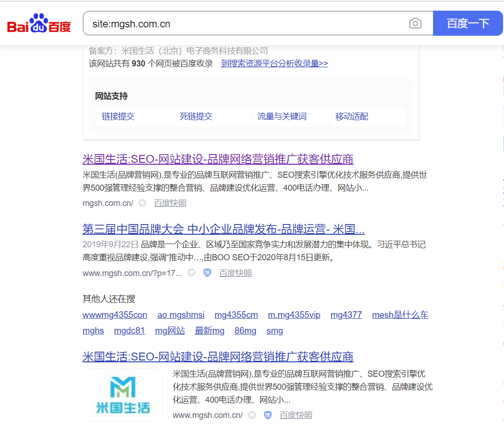
Task: Search related term smg
Action: (275, 331)
